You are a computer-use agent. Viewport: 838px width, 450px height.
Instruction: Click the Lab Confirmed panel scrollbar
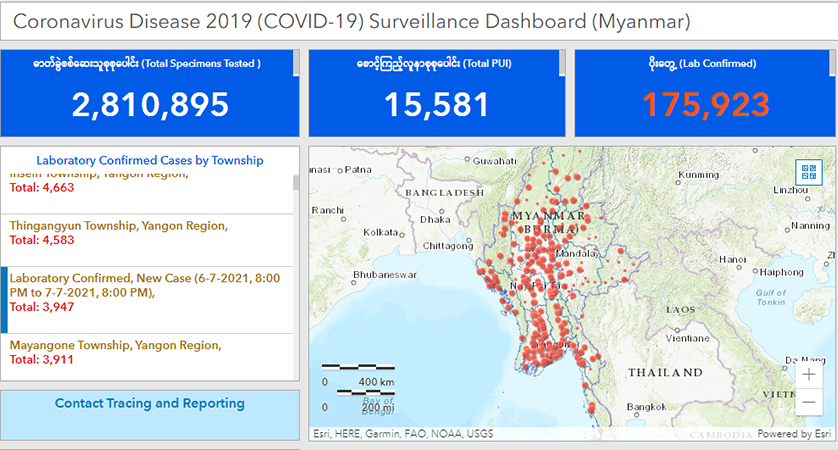tap(832, 63)
